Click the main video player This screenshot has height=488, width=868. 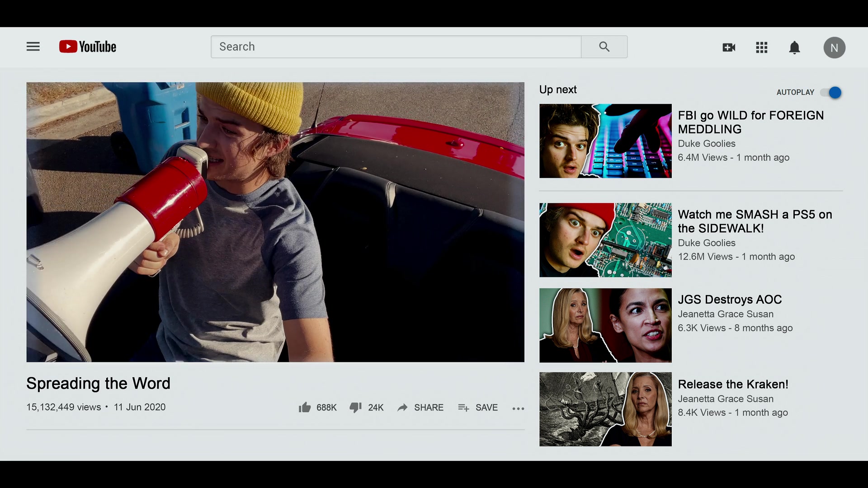275,222
